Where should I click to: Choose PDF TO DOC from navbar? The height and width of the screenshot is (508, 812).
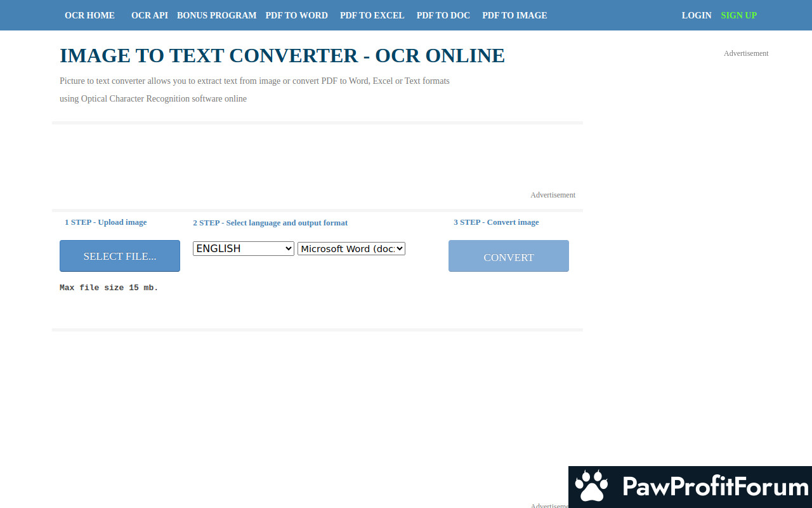pyautogui.click(x=443, y=15)
